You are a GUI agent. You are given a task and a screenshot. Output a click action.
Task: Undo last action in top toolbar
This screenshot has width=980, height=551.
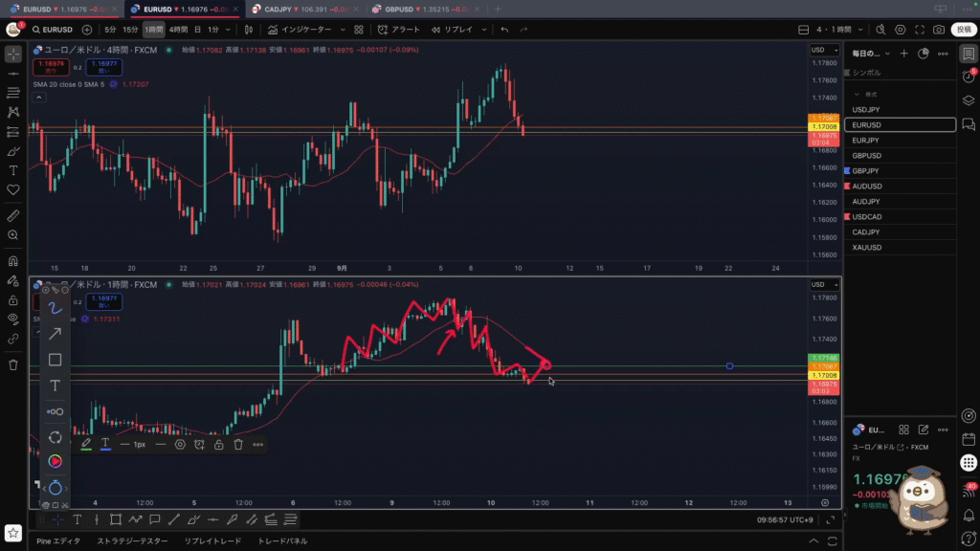coord(504,30)
